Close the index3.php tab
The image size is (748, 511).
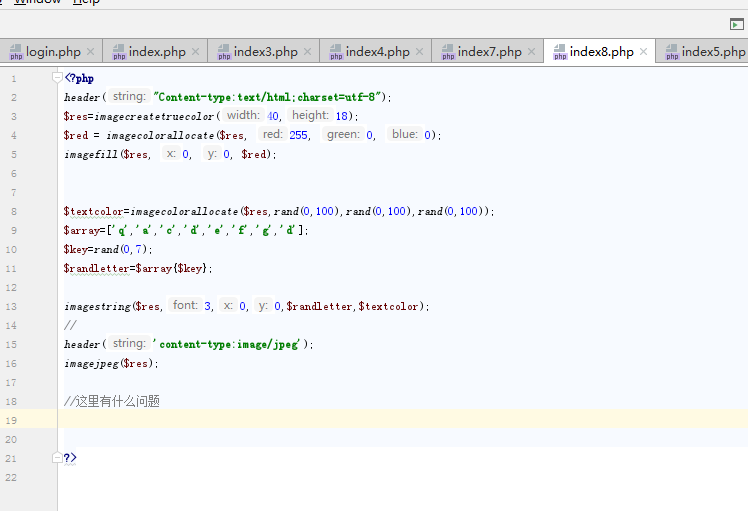click(308, 52)
